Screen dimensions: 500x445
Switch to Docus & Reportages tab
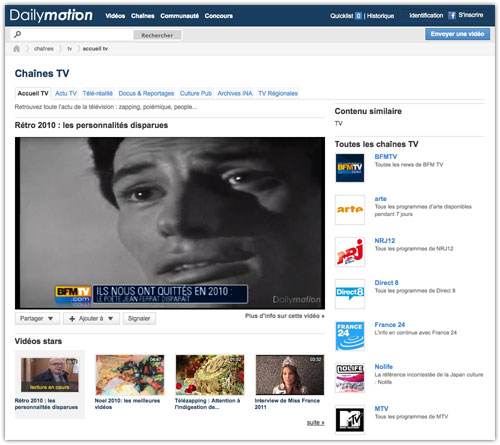point(146,93)
